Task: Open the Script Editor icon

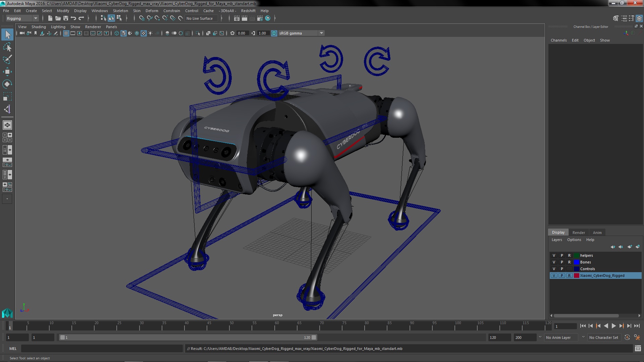Action: pos(638,349)
